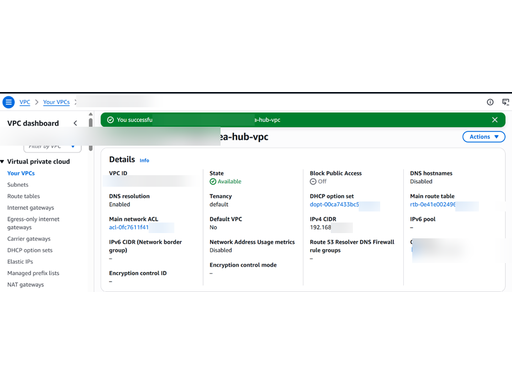Open the Main route table rtb link
512x384 pixels.
click(433, 205)
